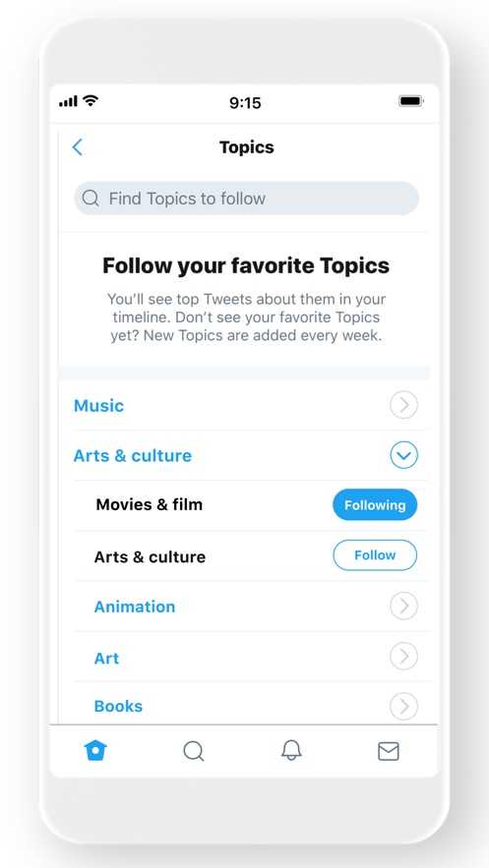Select the Books topic label
Screen dimensions: 489x868
click(x=118, y=707)
